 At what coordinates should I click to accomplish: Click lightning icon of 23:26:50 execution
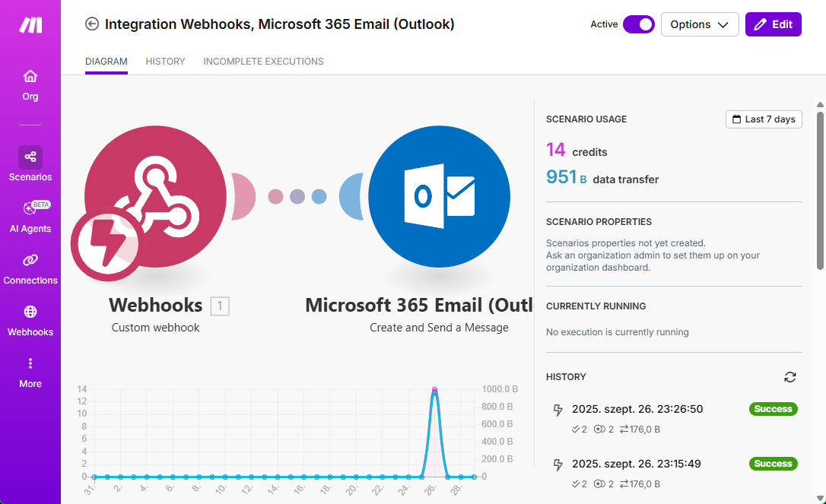(558, 410)
